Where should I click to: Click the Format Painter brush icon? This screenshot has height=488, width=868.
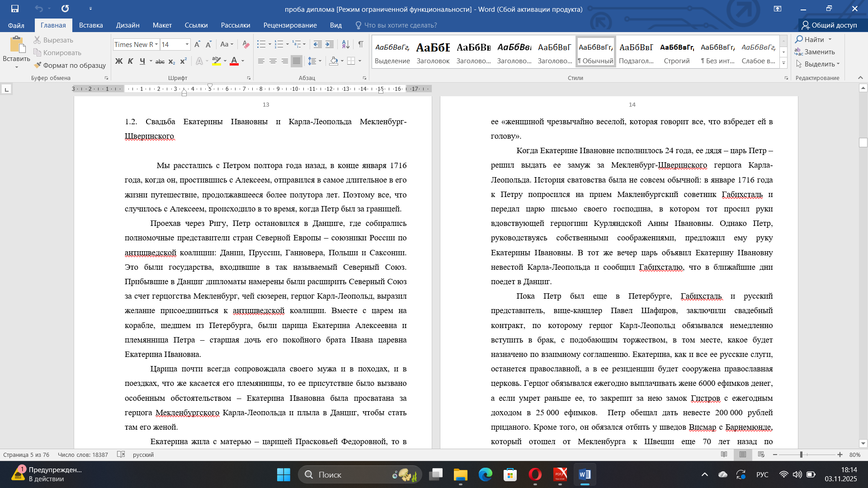pyautogui.click(x=38, y=65)
